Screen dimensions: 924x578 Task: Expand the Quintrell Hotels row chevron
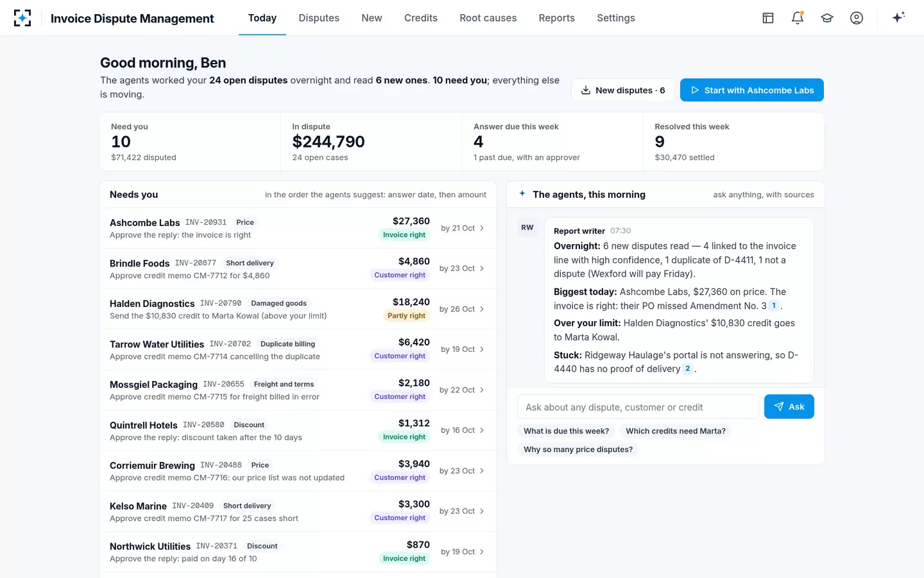pyautogui.click(x=482, y=430)
